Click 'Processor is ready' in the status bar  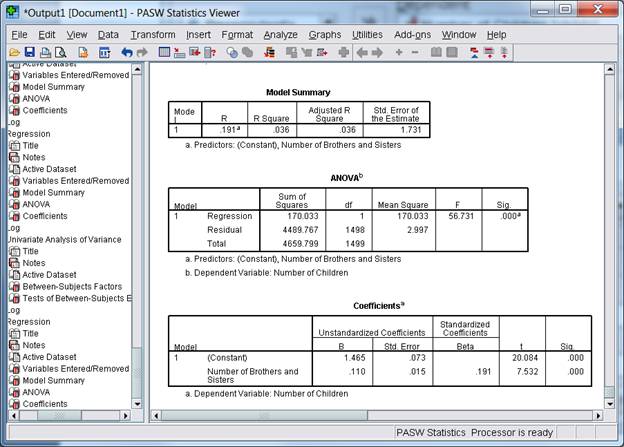click(x=512, y=433)
